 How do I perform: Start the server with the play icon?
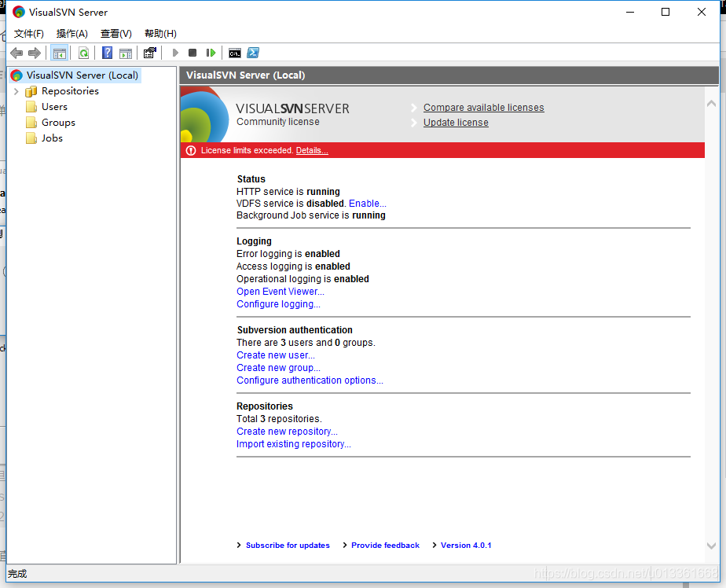tap(175, 53)
